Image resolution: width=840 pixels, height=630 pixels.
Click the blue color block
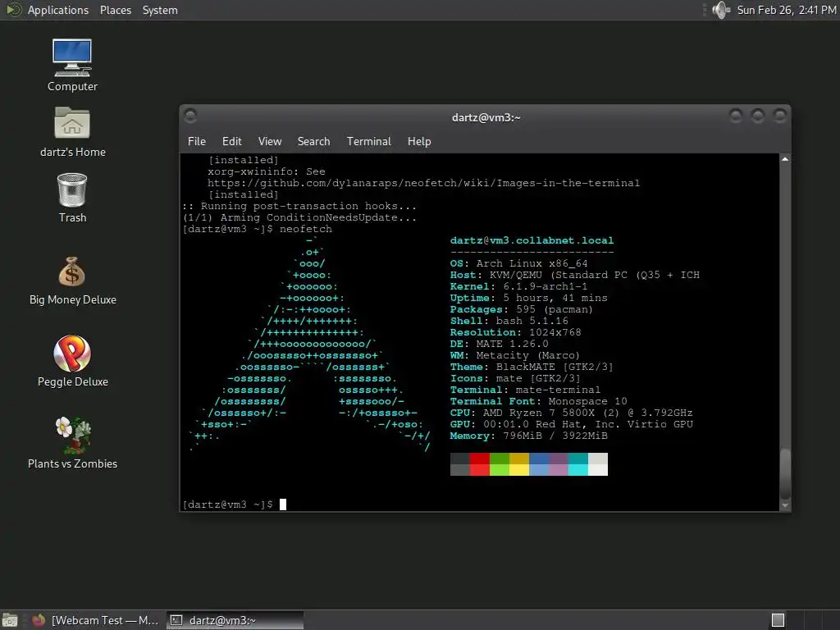pos(539,470)
